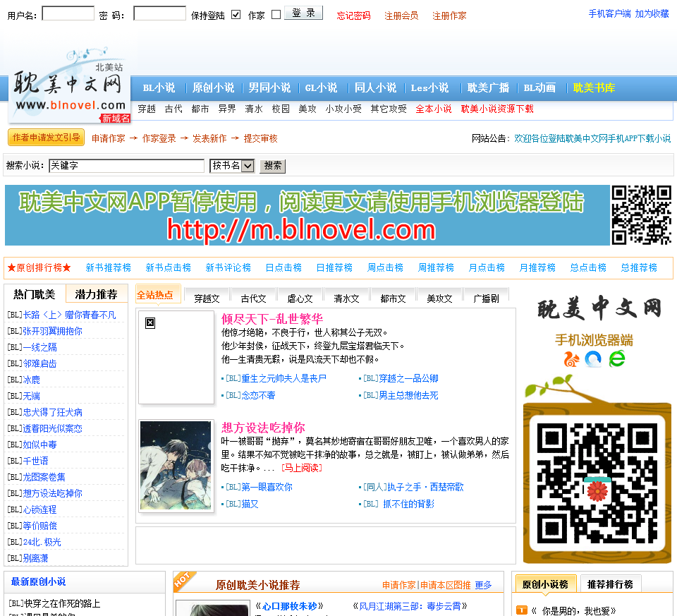
Task: Click the 加为收藏 link
Action: [x=652, y=14]
